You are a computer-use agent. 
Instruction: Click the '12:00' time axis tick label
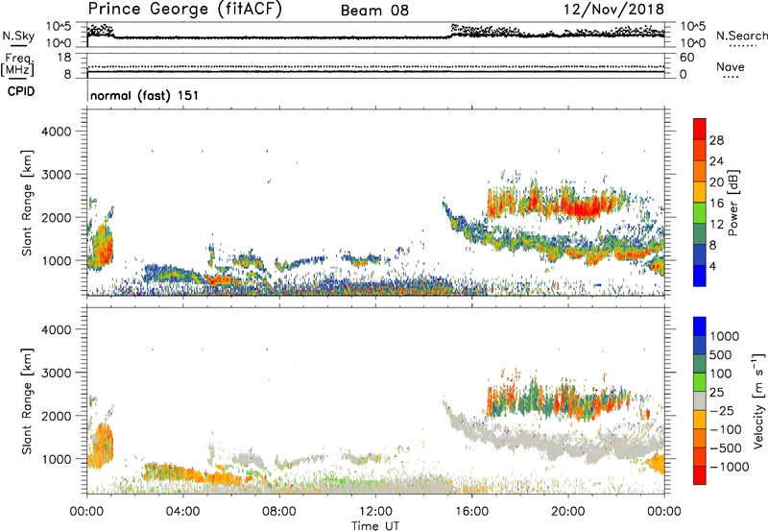(375, 512)
